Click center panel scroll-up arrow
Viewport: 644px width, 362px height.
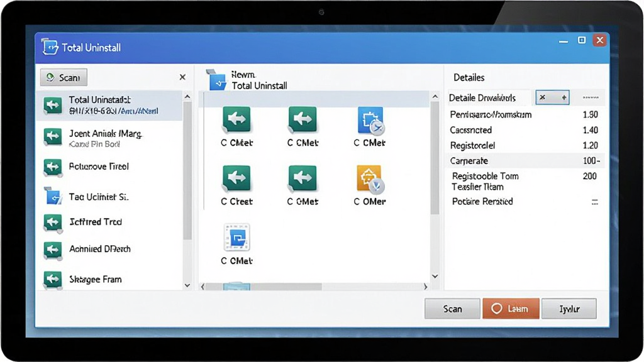tap(435, 96)
